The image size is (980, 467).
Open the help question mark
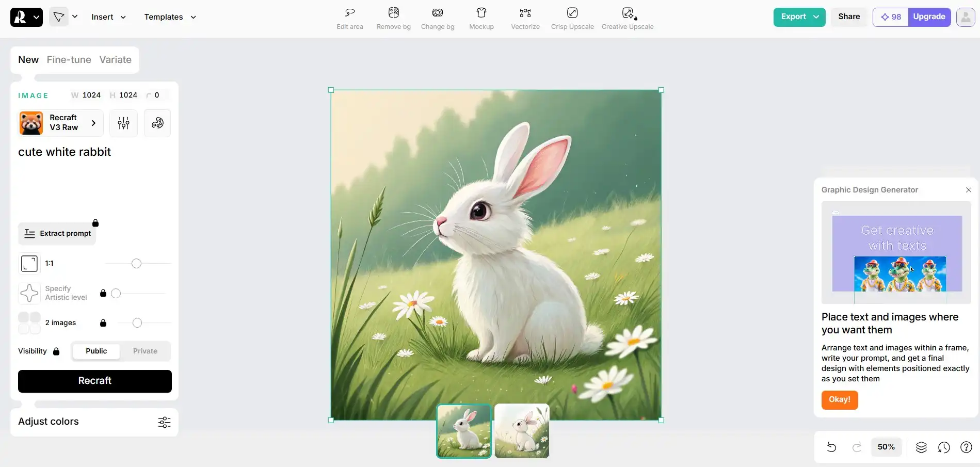(x=966, y=447)
